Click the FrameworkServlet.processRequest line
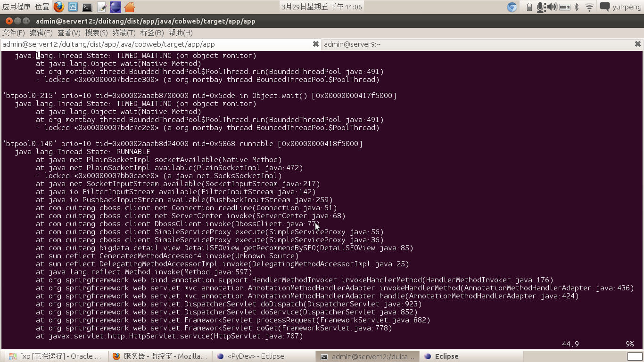 [233, 320]
